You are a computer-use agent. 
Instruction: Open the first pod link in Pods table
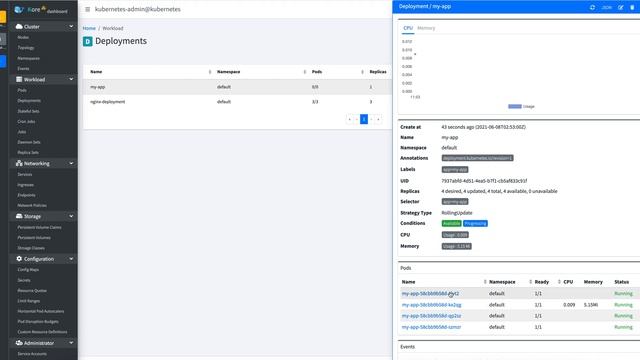coord(430,293)
